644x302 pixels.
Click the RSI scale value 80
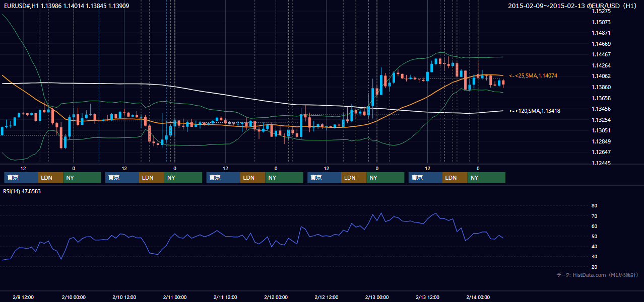coord(594,206)
